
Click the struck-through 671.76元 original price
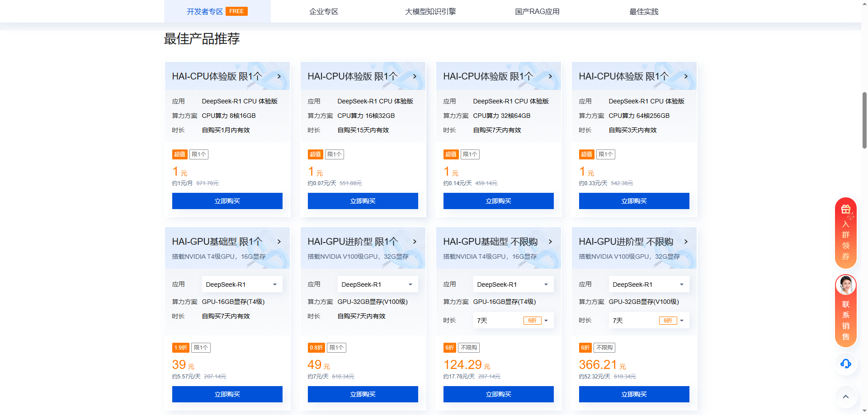208,183
